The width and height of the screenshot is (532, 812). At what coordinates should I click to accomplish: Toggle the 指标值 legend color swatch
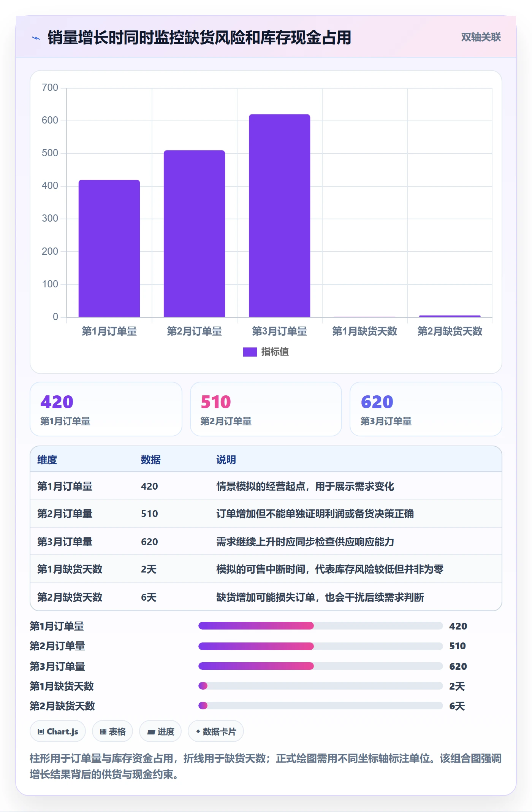pyautogui.click(x=250, y=352)
